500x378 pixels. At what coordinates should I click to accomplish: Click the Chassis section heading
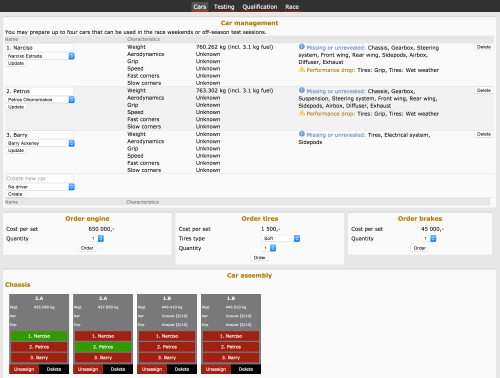coord(18,285)
